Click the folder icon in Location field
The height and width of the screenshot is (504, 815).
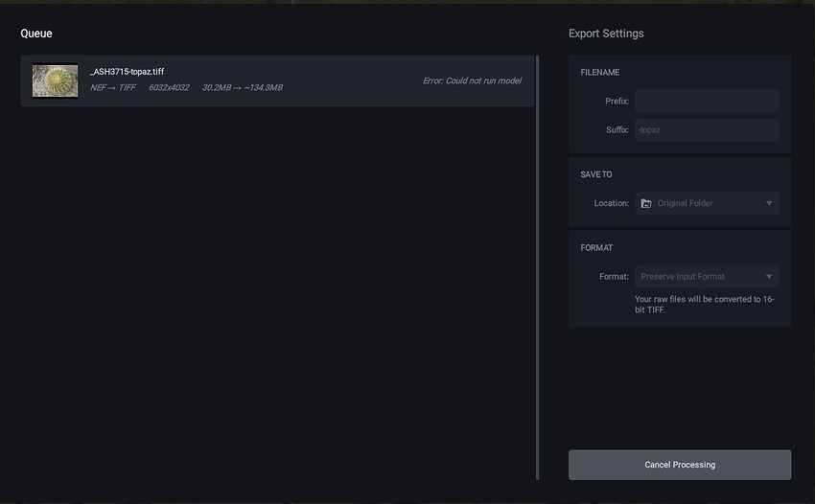point(646,203)
